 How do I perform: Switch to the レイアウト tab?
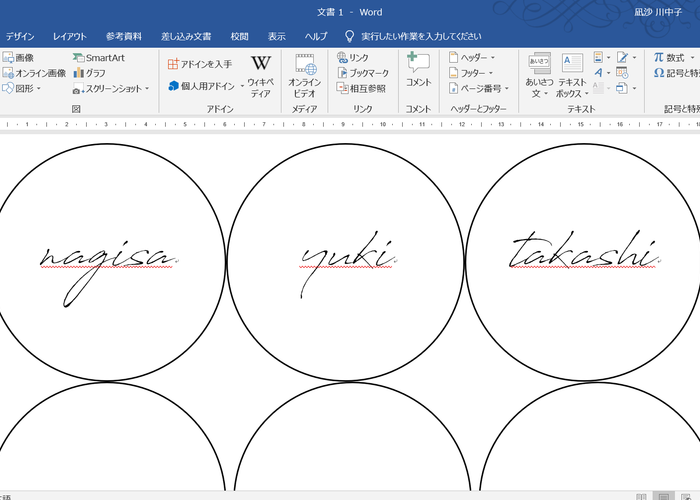70,36
